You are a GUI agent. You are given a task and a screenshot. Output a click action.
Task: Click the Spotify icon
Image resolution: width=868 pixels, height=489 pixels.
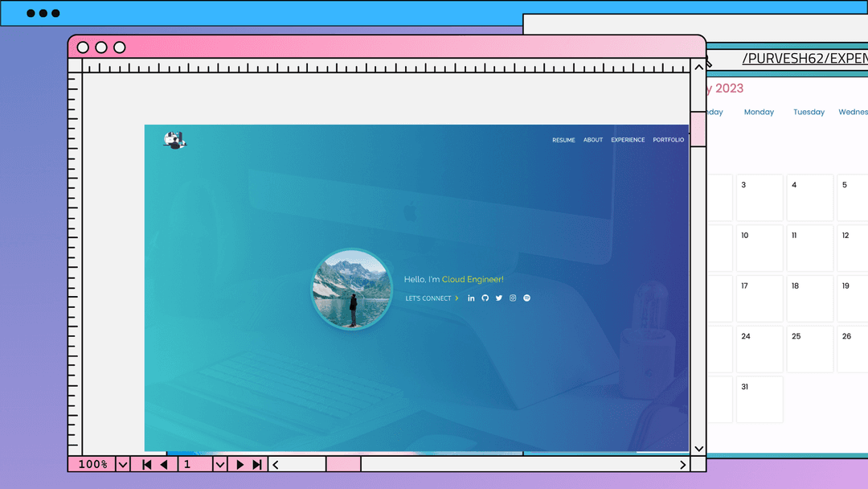pos(527,298)
